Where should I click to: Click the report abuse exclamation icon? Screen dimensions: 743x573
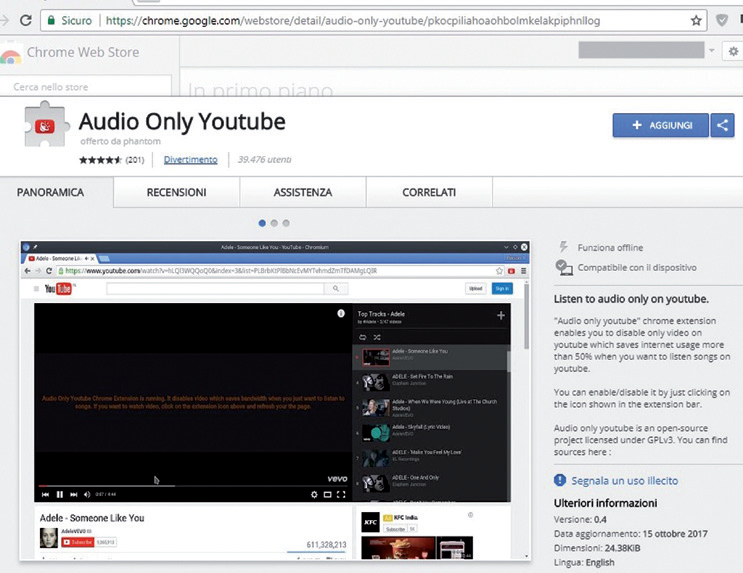tap(560, 480)
